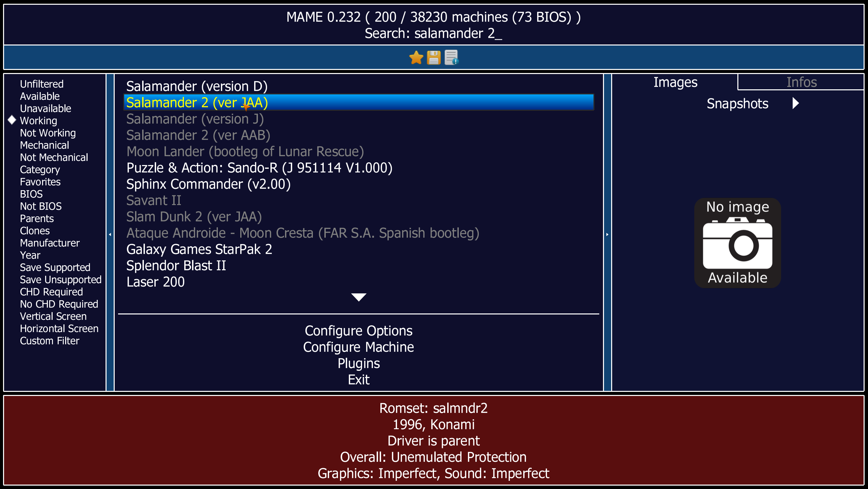
Task: Select the Unfiltered filter
Action: pos(42,84)
